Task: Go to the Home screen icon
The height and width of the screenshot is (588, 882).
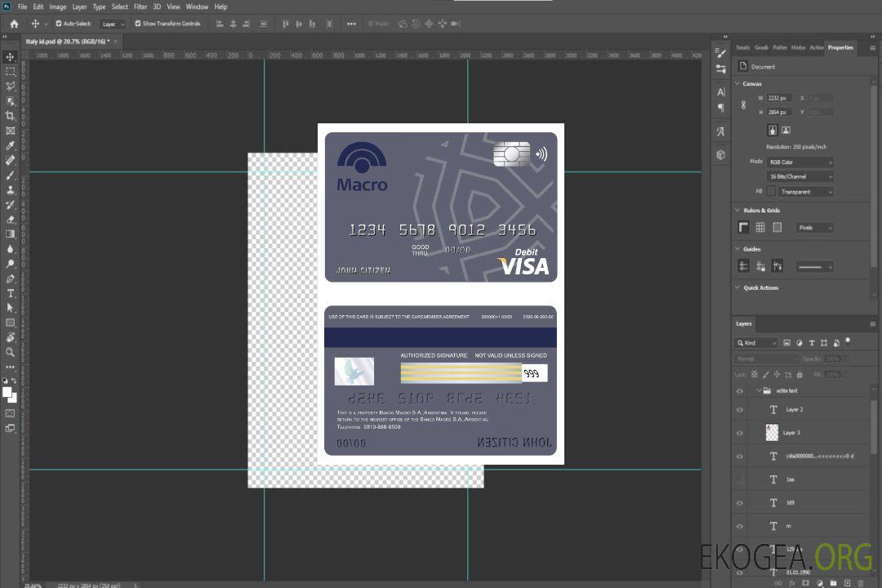Action: pyautogui.click(x=14, y=24)
